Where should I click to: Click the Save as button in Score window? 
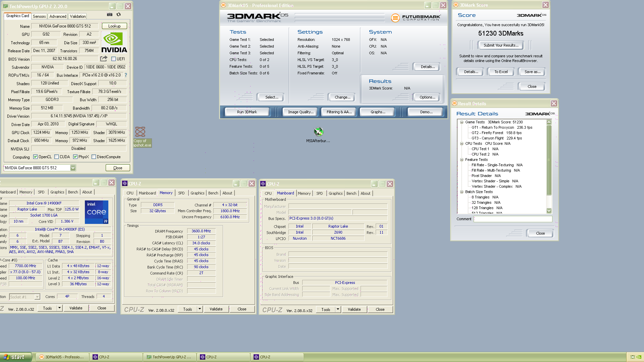tap(532, 72)
